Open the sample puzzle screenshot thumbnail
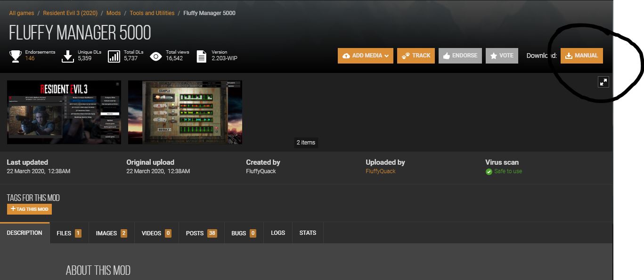 [185, 112]
